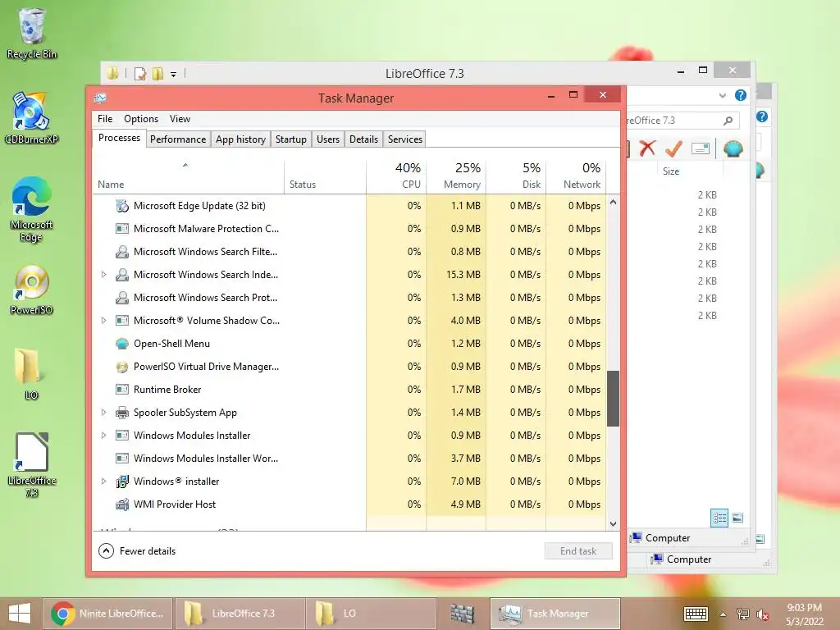This screenshot has width=840, height=630.
Task: Switch to LibreOffice 7.3 taskbar button
Action: click(x=240, y=614)
